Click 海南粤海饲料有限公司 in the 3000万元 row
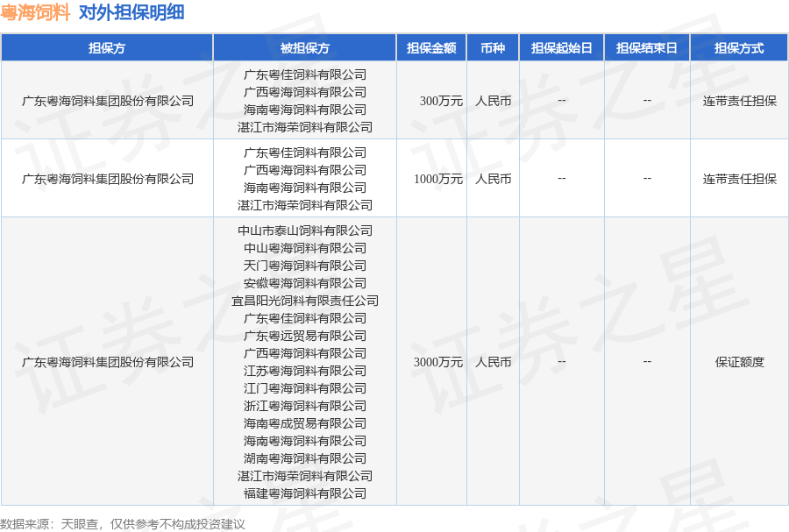This screenshot has height=532, width=789. click(305, 441)
